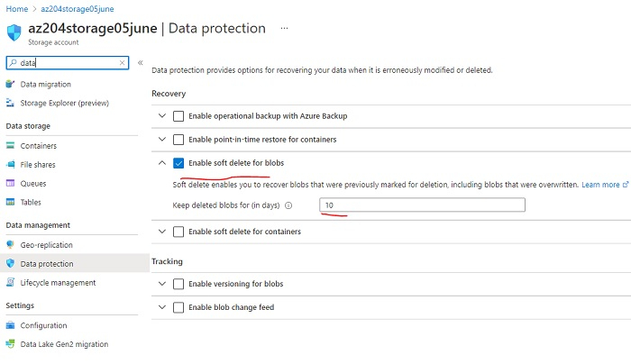Collapse the soft delete for blobs chevron

pyautogui.click(x=162, y=163)
